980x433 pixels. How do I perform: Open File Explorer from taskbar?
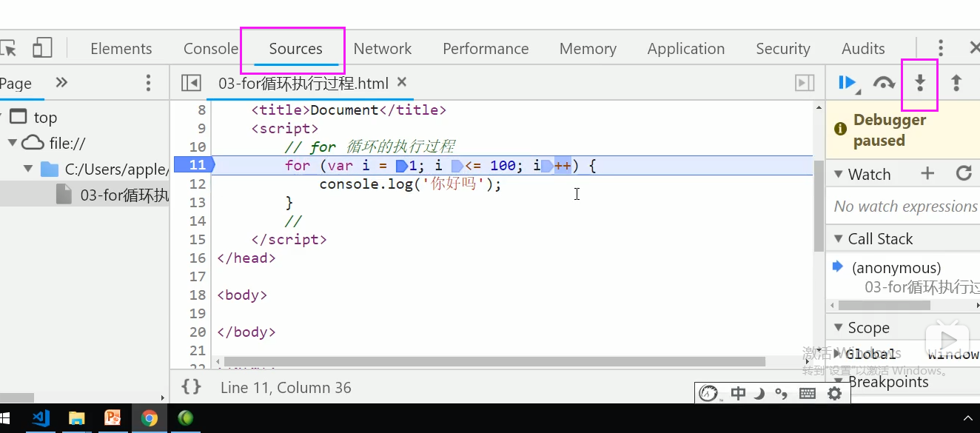click(77, 418)
